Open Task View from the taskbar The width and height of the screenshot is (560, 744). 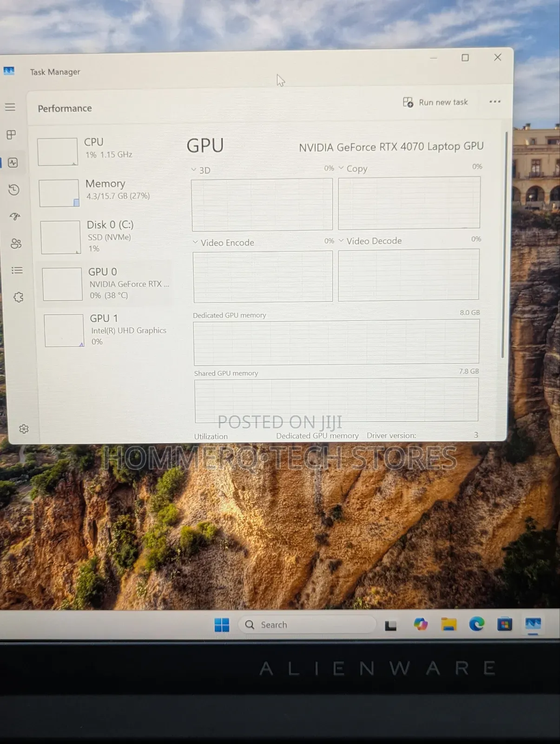390,625
